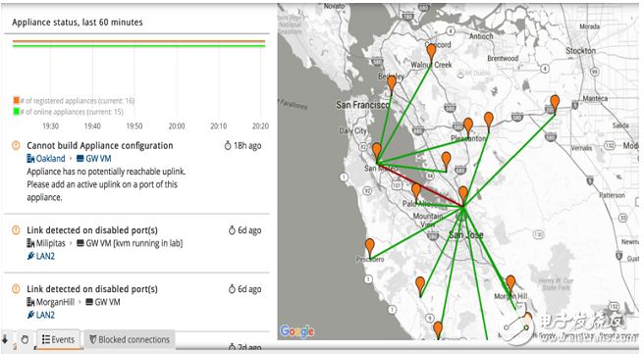
Task: Click the green online appliances legend swatch
Action: click(17, 111)
